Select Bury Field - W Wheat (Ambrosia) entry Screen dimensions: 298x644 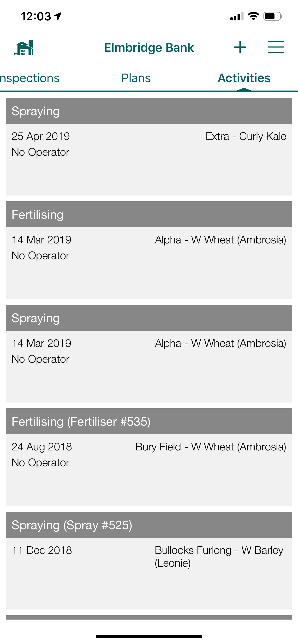click(x=211, y=447)
